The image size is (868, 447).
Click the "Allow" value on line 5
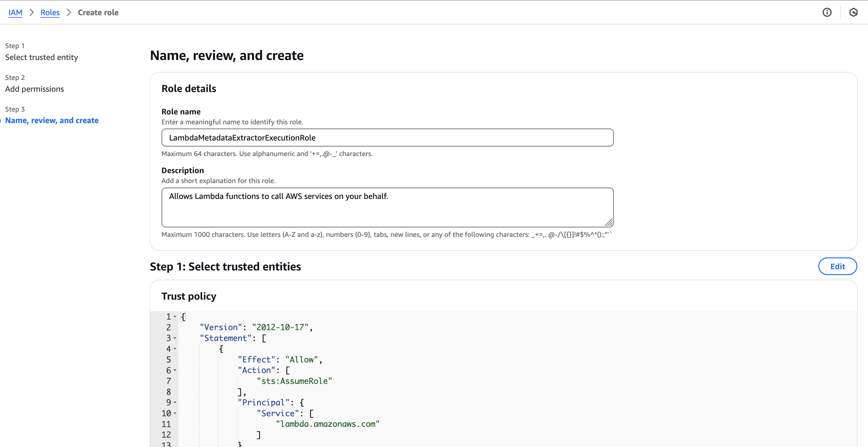click(x=302, y=359)
